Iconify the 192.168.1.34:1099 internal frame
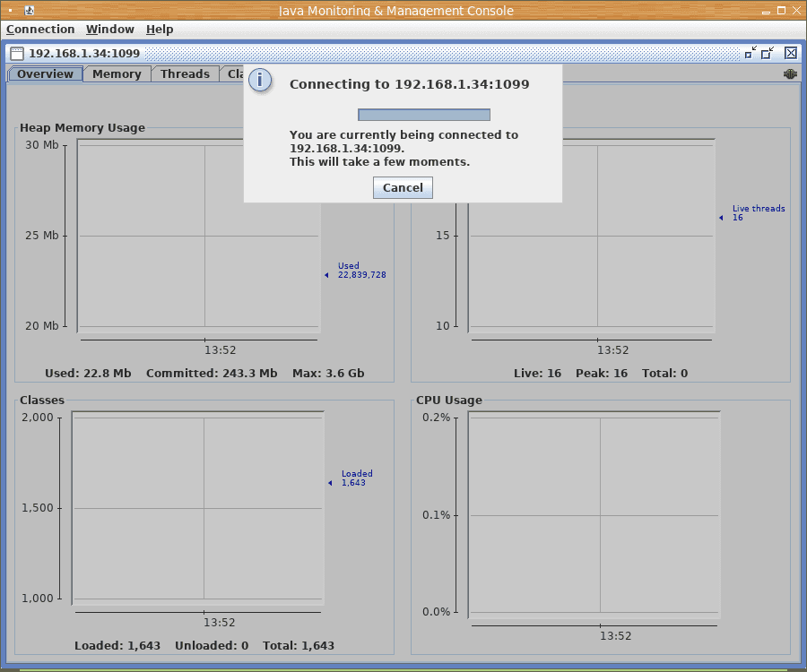This screenshot has width=807, height=672. (x=751, y=53)
